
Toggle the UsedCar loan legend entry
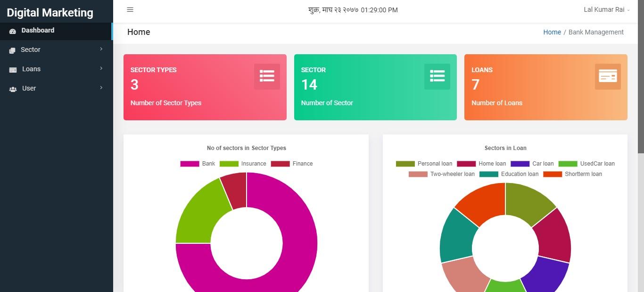[x=586, y=164]
